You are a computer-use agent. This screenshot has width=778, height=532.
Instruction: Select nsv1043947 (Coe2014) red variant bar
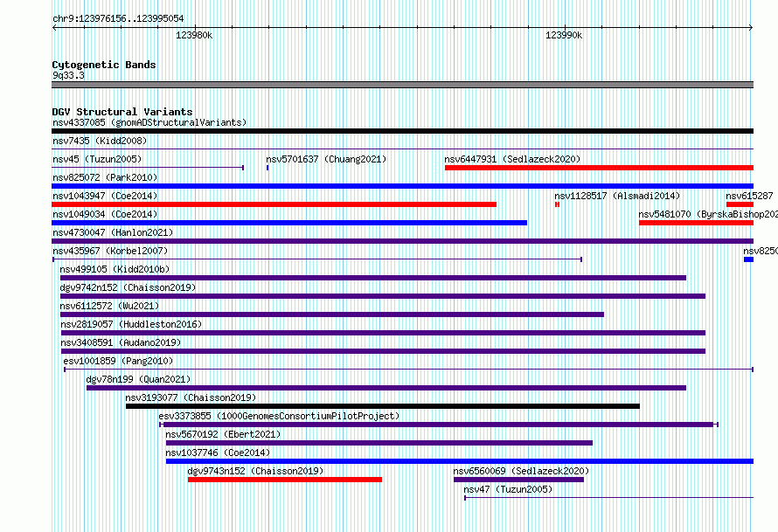pyautogui.click(x=274, y=204)
